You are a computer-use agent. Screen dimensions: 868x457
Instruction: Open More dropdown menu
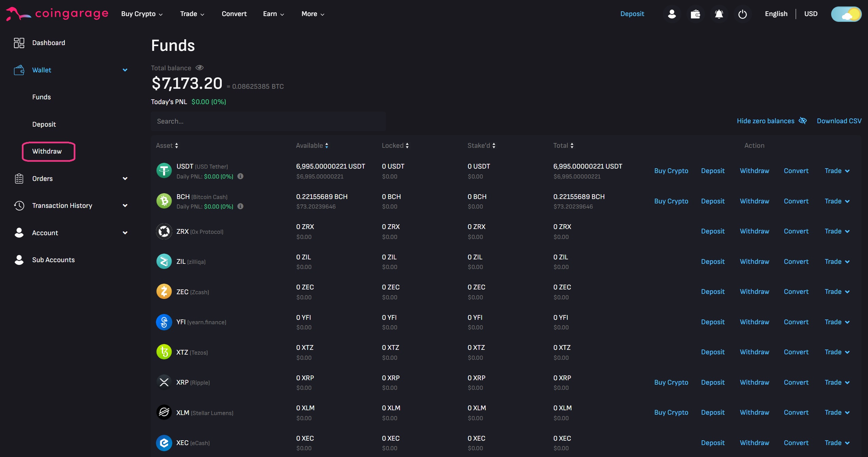(x=313, y=14)
